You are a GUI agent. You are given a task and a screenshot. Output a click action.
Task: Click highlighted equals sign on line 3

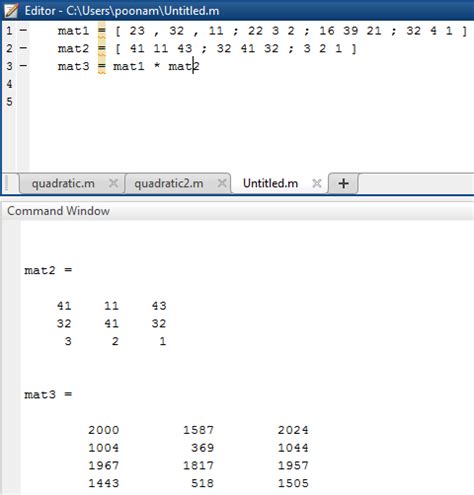tap(102, 66)
